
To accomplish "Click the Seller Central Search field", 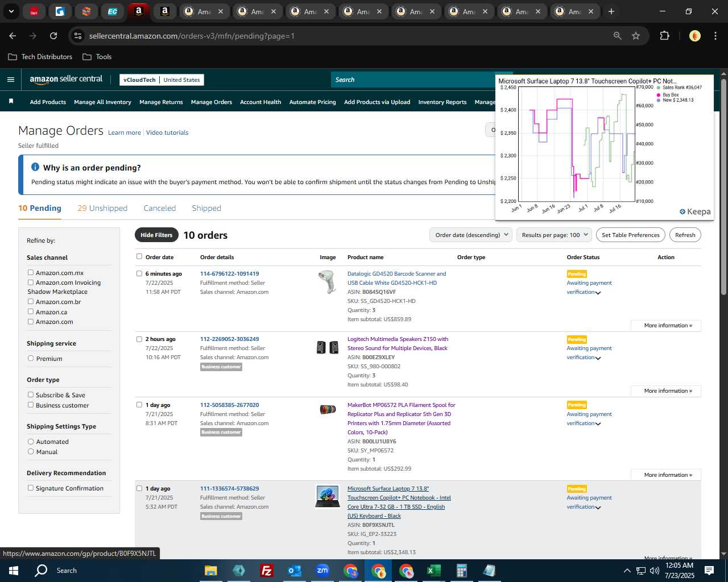I will [413, 80].
